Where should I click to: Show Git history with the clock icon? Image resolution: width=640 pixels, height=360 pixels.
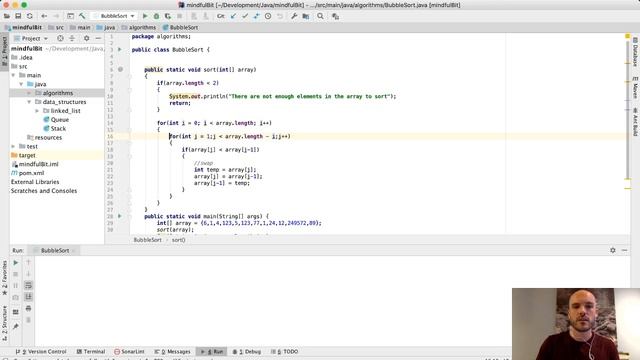click(268, 16)
